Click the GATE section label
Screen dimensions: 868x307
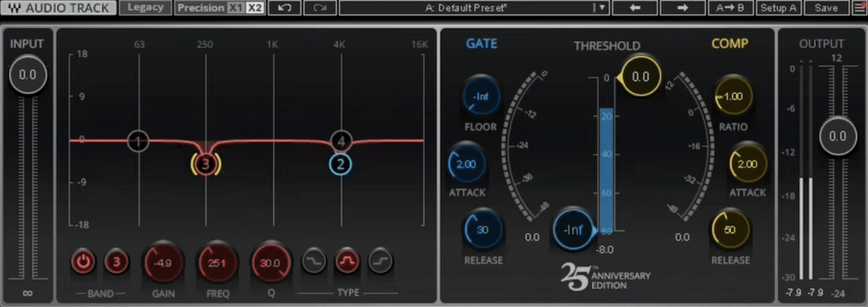481,44
